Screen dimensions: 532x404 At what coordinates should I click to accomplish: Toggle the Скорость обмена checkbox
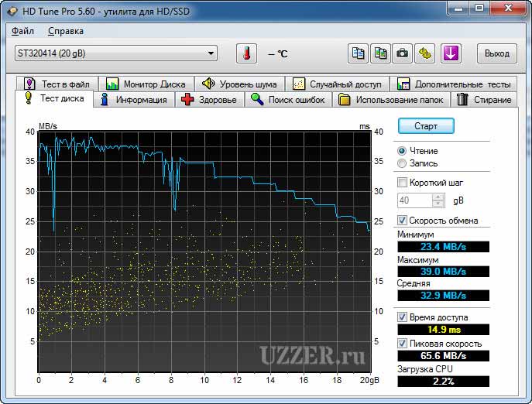pyautogui.click(x=402, y=221)
